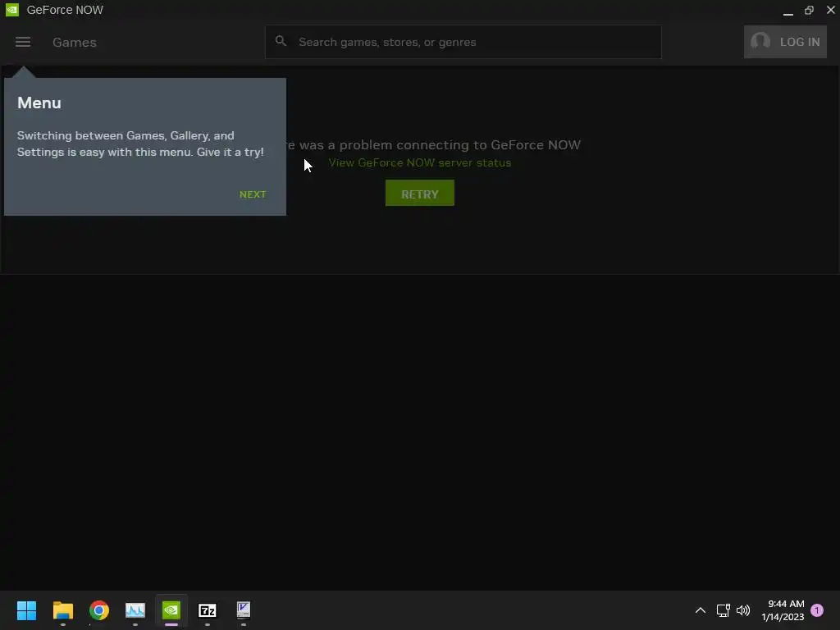Open View GeForce NOW server status link
840x630 pixels.
click(419, 163)
